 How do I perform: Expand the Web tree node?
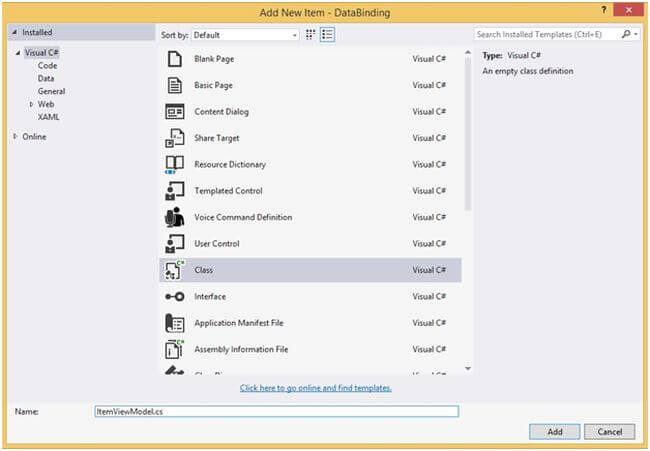[31, 104]
